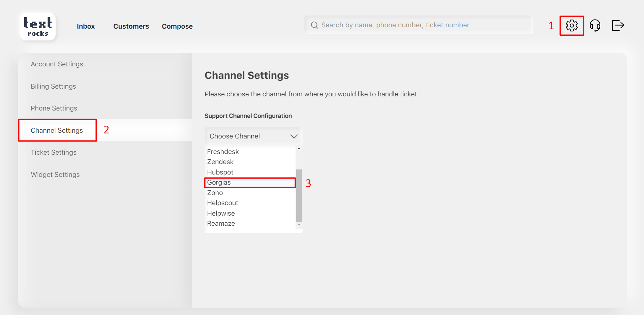
Task: Expand the Choose Channel dropdown
Action: coord(253,136)
